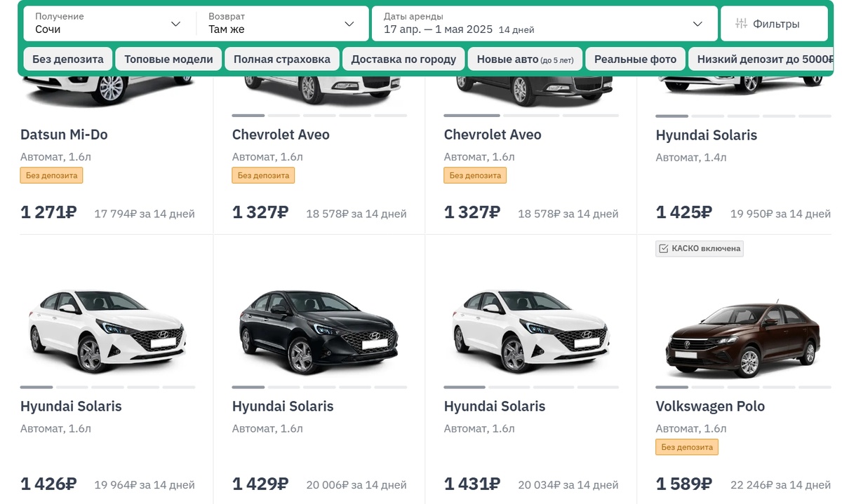Expand the rental dates dropdown chevron
This screenshot has height=504, width=842.
(697, 24)
